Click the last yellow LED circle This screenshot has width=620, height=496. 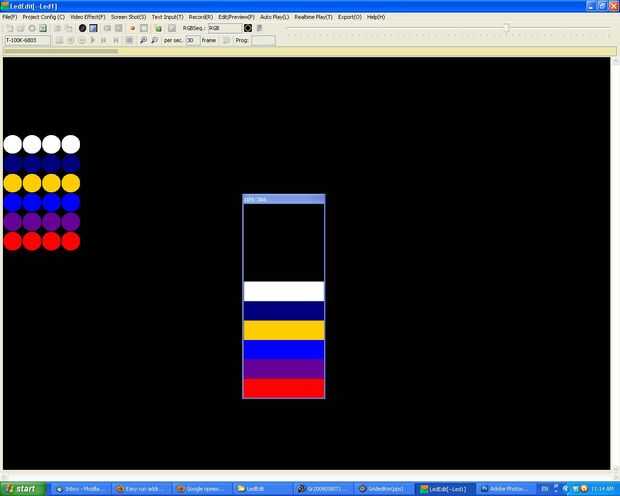tap(71, 183)
